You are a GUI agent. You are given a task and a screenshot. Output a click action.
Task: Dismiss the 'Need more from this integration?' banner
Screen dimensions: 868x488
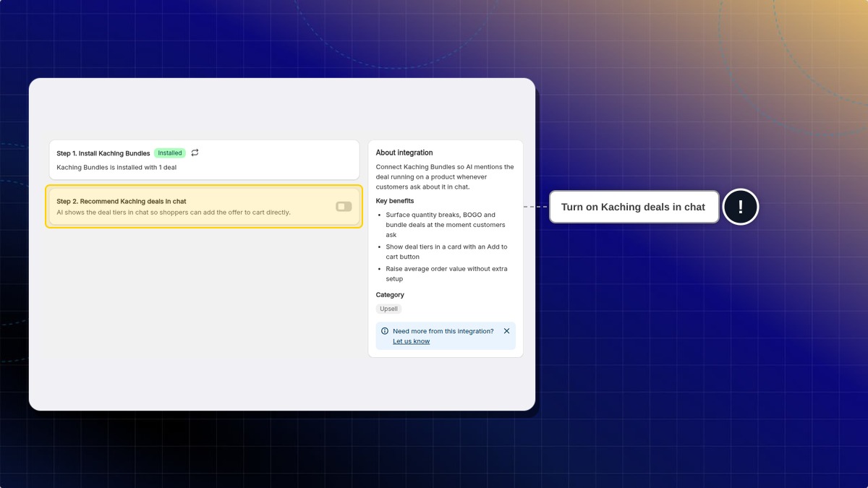(506, 331)
